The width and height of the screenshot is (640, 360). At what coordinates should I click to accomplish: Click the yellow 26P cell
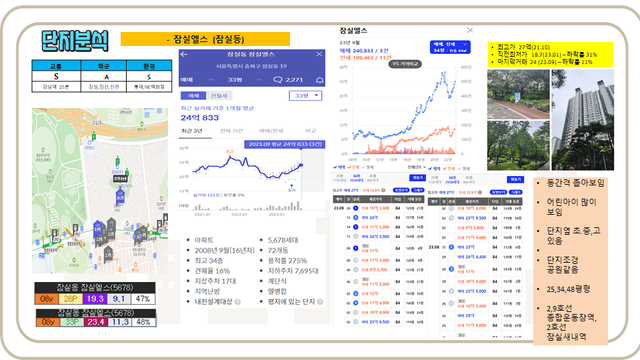pos(71,299)
